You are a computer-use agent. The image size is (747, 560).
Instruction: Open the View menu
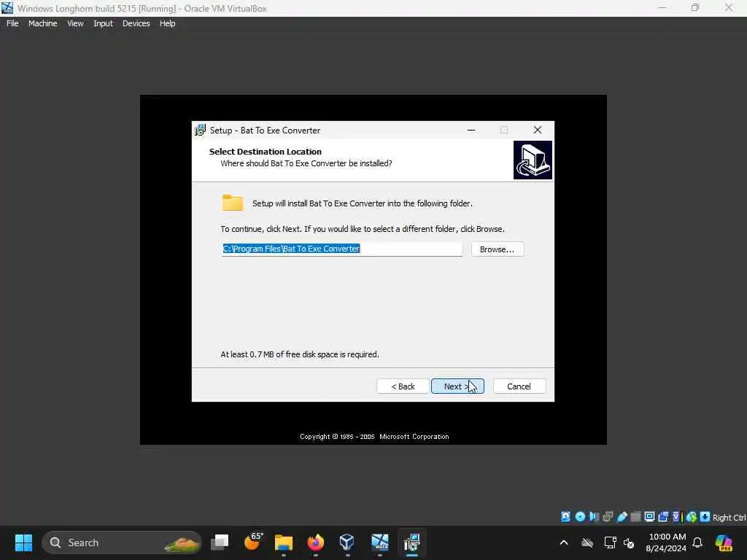pyautogui.click(x=75, y=23)
